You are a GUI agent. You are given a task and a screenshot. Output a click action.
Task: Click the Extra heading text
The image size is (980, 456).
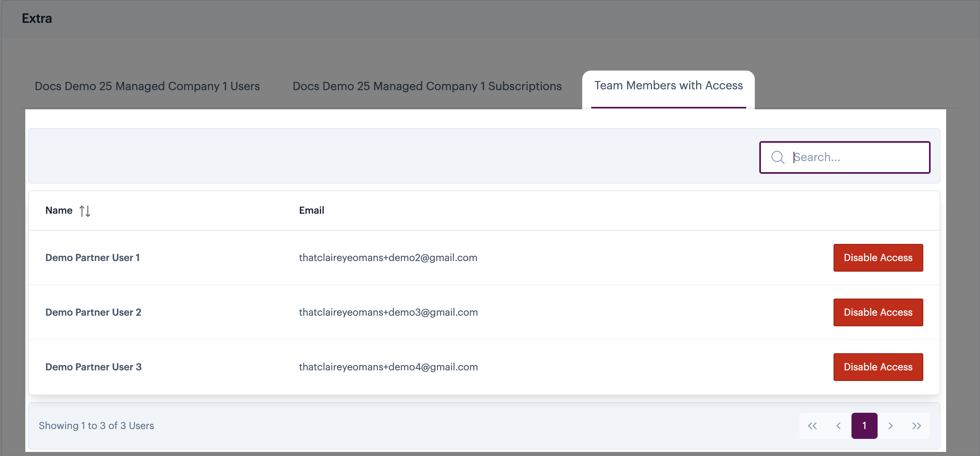pos(37,19)
